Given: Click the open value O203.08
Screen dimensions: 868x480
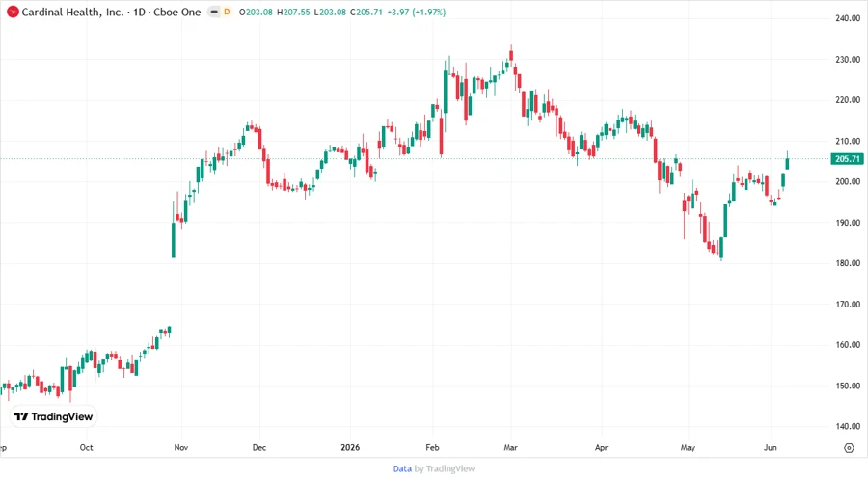Looking at the screenshot, I should tap(256, 13).
